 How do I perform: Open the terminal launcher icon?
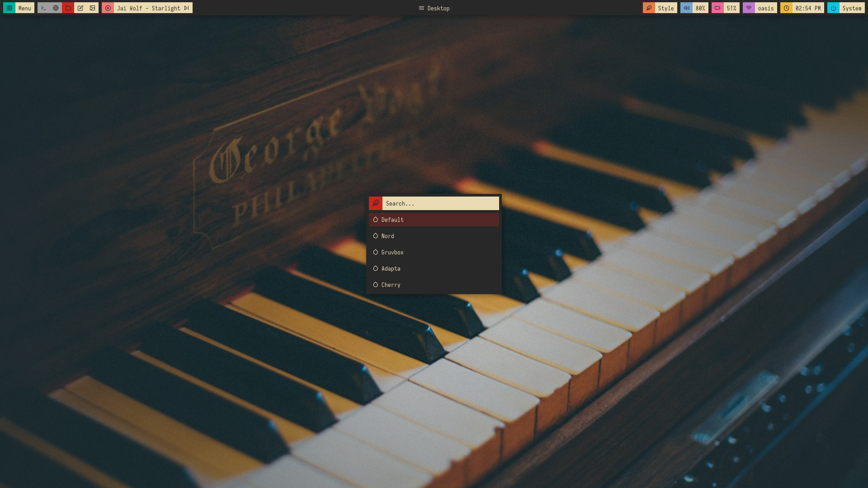43,8
